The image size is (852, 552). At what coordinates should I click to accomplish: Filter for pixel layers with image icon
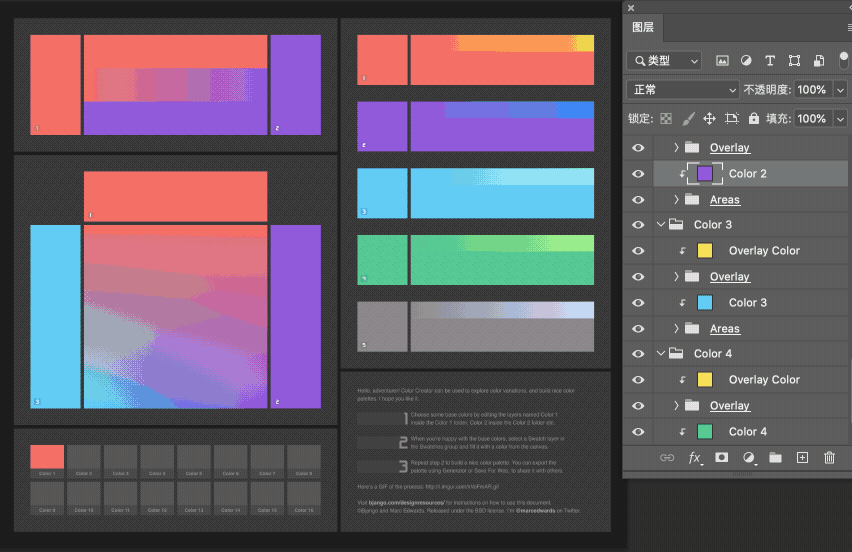point(722,61)
